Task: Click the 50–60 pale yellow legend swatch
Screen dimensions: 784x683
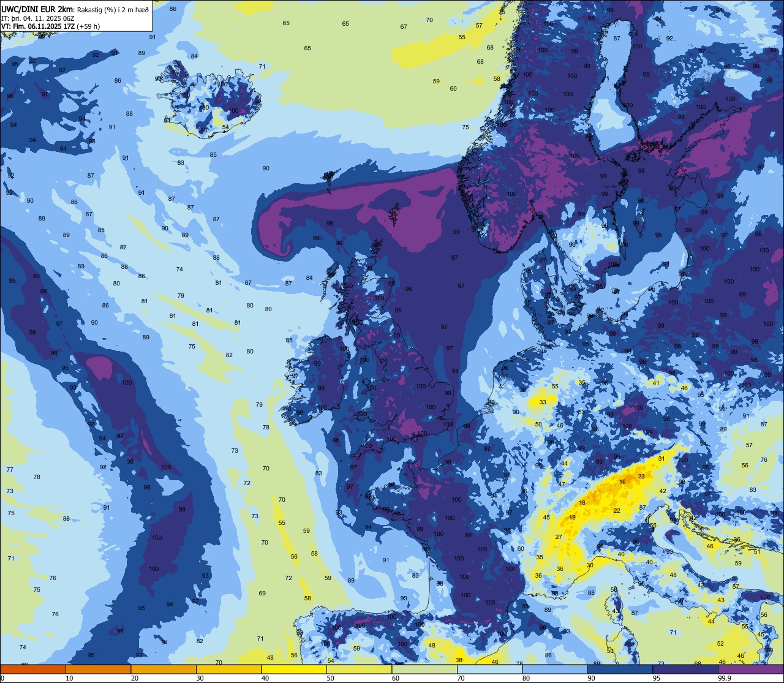Action: point(359,669)
